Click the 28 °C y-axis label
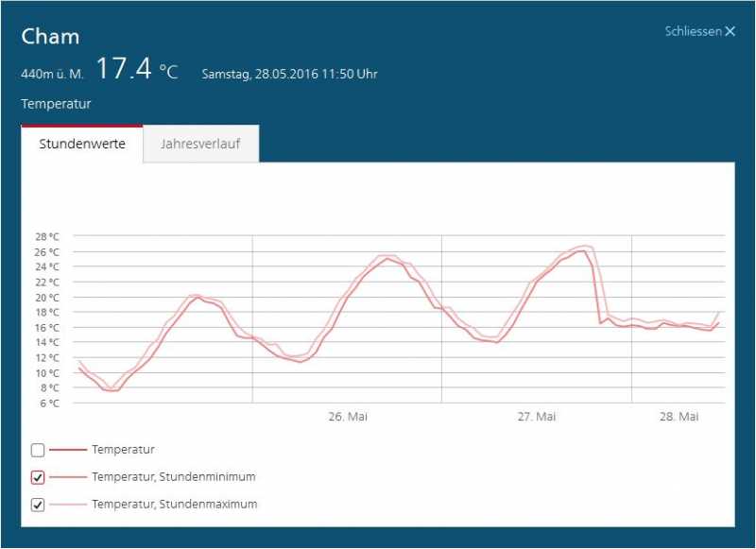Viewport: 756px width, 549px height. pyautogui.click(x=47, y=236)
